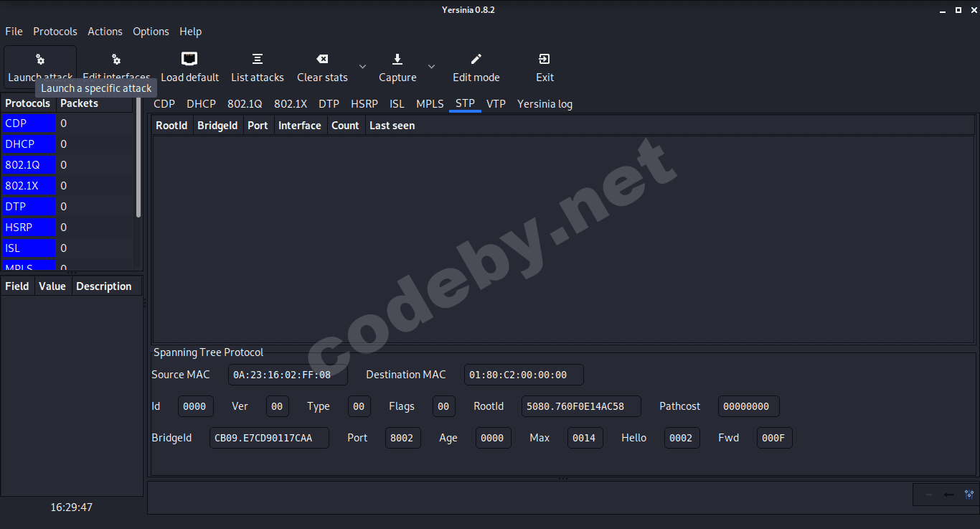Select HSRP row in the Protocols list
Screen dimensions: 980x529
67,228
